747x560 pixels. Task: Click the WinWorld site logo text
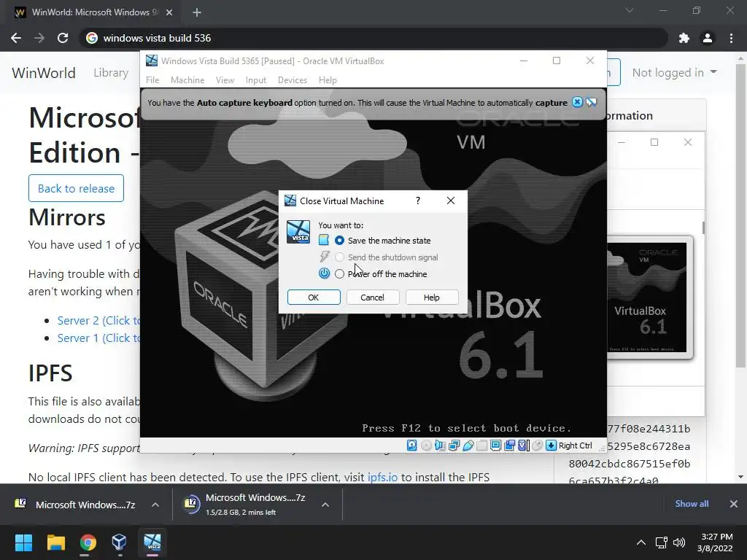(44, 73)
